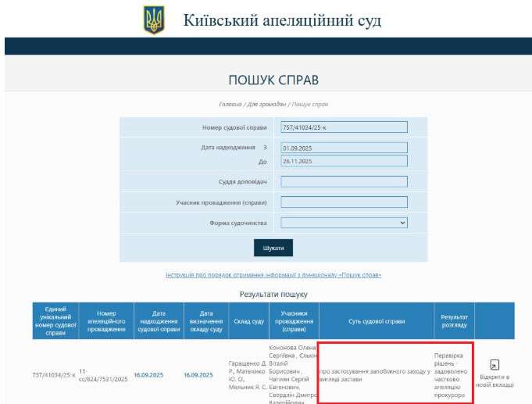Click the open in new tab icon
532x404 pixels.
click(x=495, y=365)
